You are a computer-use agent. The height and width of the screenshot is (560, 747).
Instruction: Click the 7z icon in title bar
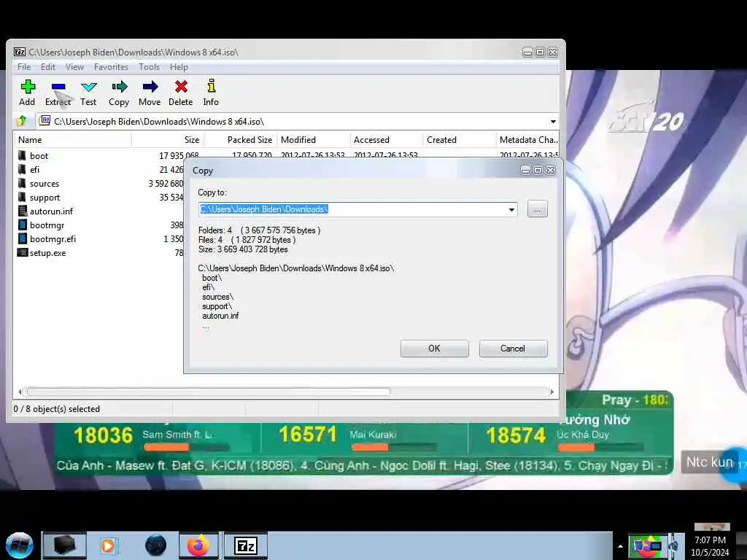[20, 52]
